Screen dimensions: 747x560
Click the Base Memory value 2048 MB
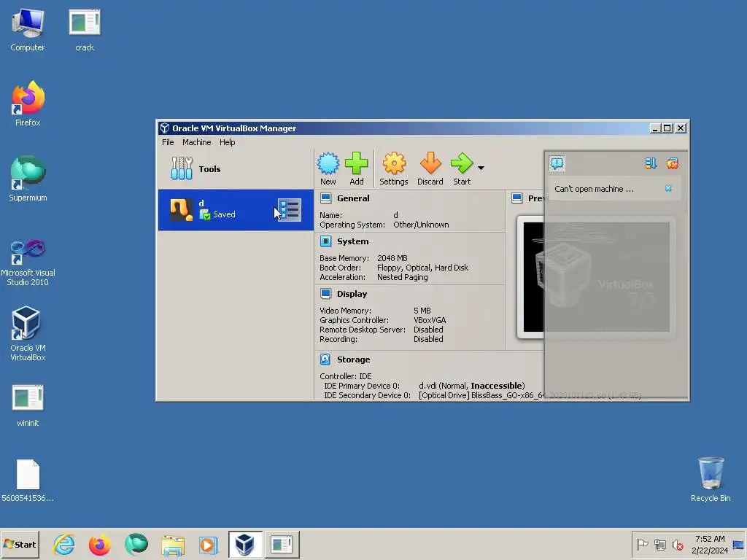pyautogui.click(x=392, y=258)
